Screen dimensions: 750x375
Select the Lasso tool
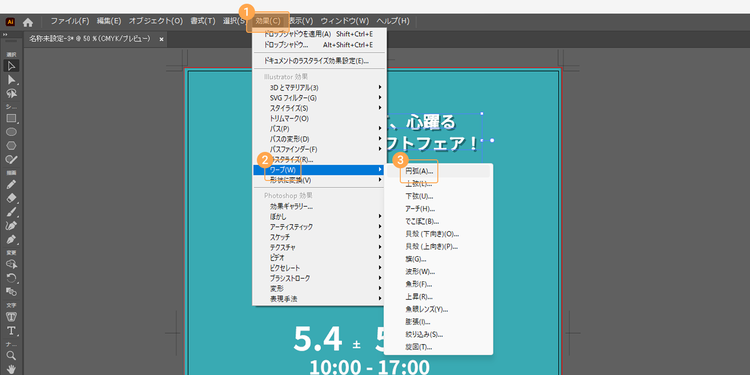point(11,93)
